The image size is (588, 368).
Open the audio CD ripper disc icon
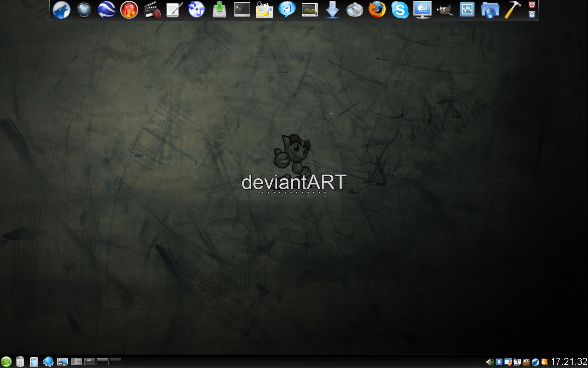(196, 9)
